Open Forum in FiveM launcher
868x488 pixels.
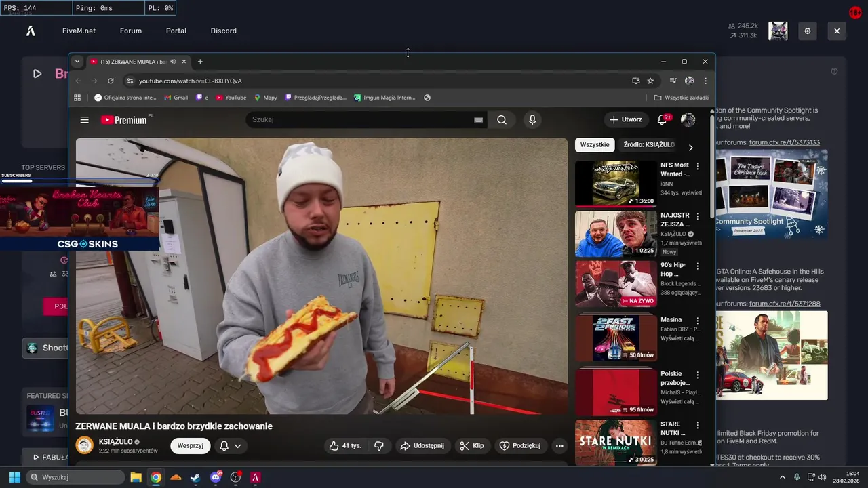pos(131,31)
